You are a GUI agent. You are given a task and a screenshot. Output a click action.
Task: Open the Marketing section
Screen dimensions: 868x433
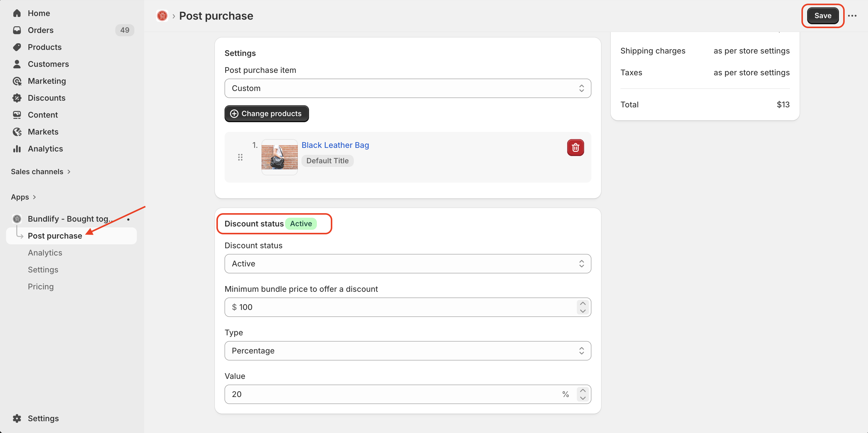click(47, 81)
